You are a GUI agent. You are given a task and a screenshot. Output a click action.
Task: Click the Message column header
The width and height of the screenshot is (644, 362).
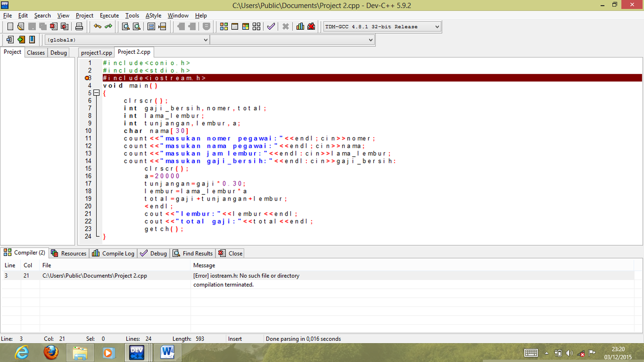pos(204,265)
